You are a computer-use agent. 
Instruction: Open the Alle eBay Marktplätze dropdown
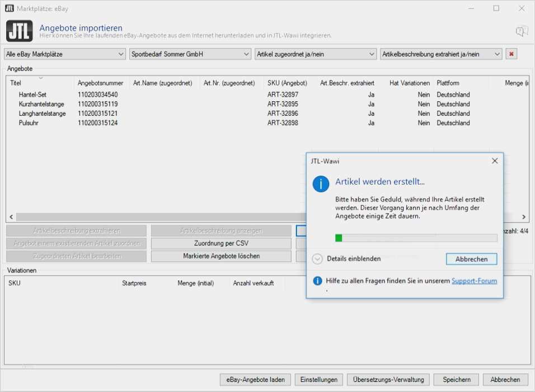click(65, 54)
